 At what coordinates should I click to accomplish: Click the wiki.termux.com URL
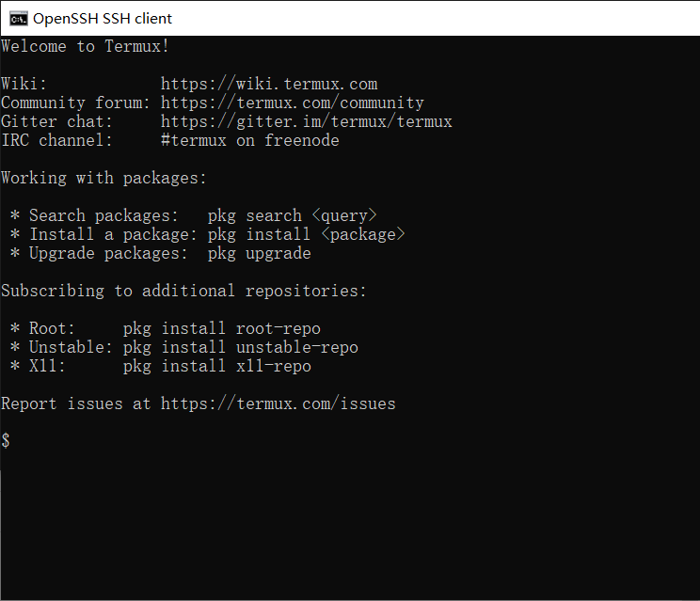(x=269, y=84)
